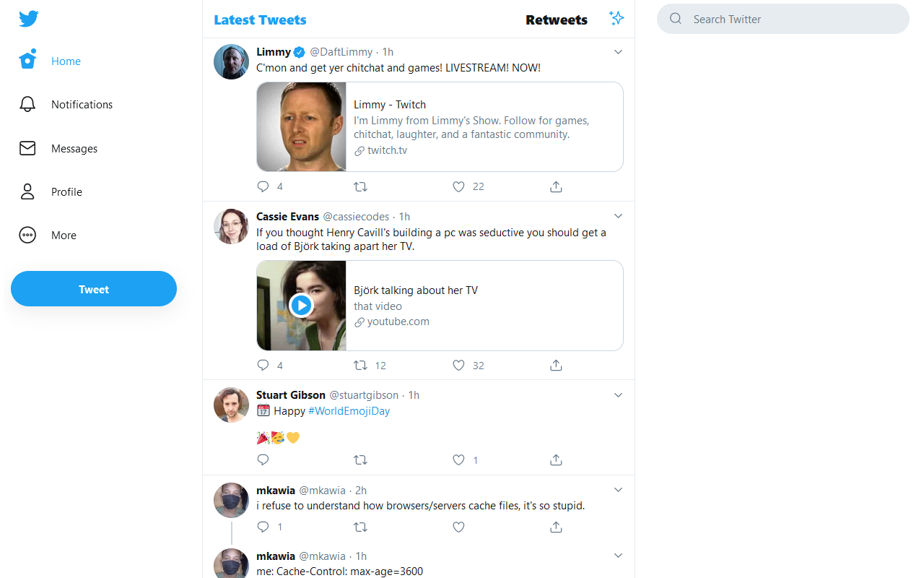Open the Notifications bell
The image size is (924, 578).
point(27,104)
